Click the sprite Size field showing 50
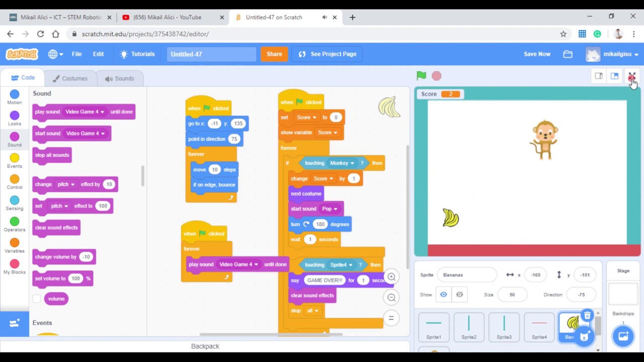 (512, 295)
